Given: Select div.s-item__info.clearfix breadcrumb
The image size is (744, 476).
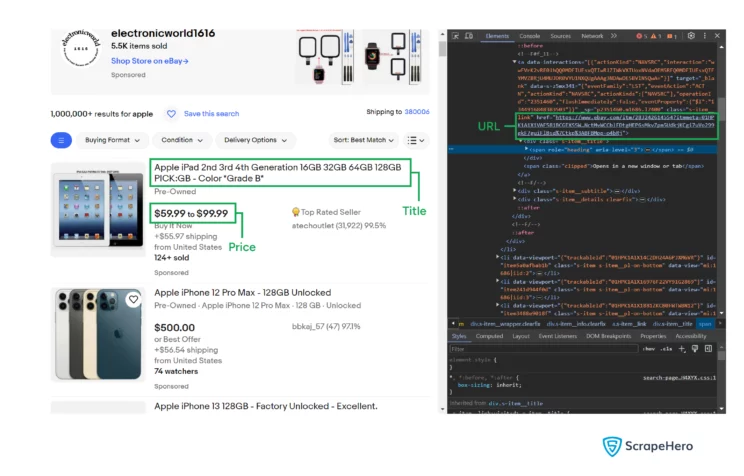Looking at the screenshot, I should pos(576,324).
